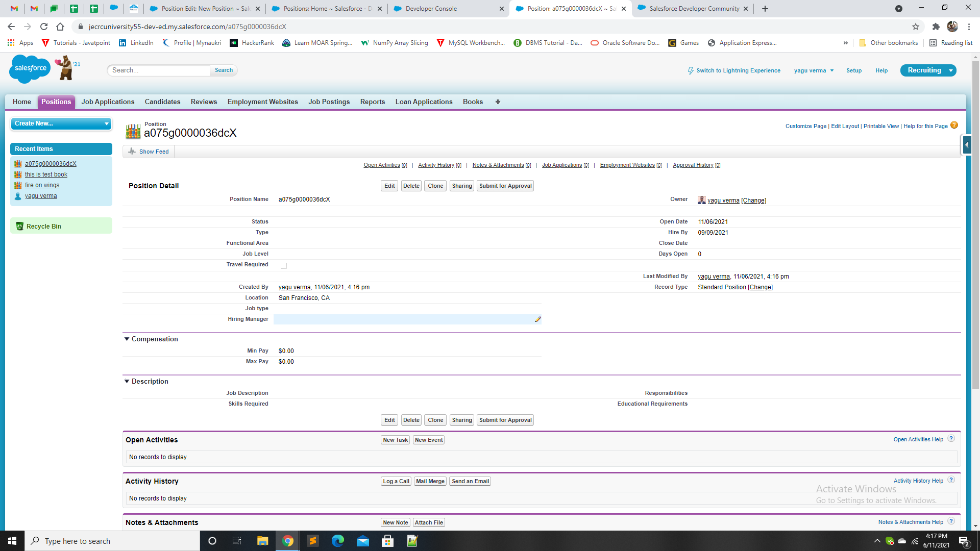
Task: Collapse the sidebar using handle arrow
Action: click(x=966, y=145)
